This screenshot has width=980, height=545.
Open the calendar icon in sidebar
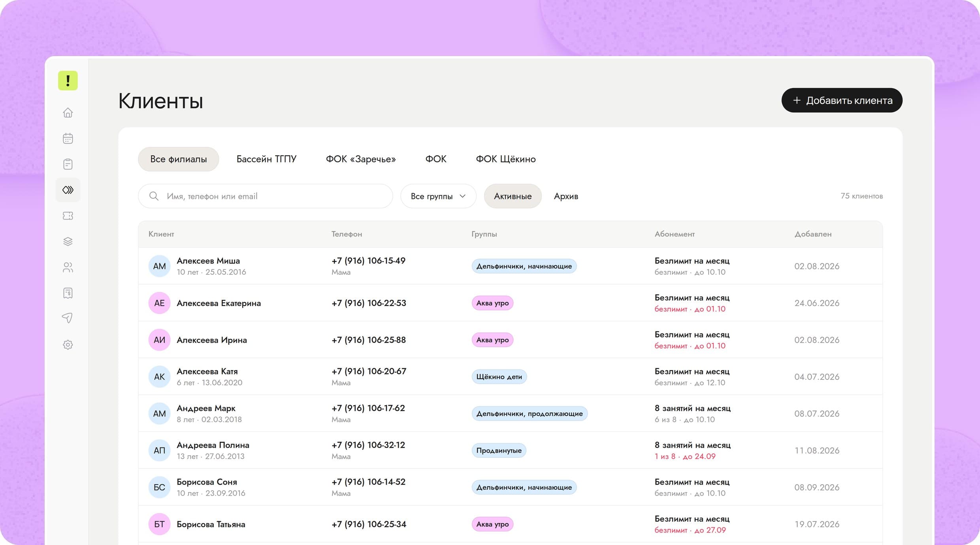68,139
